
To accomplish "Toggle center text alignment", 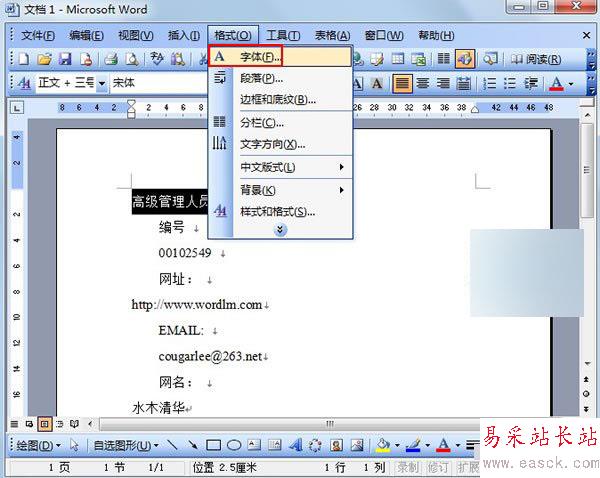I will (x=423, y=83).
